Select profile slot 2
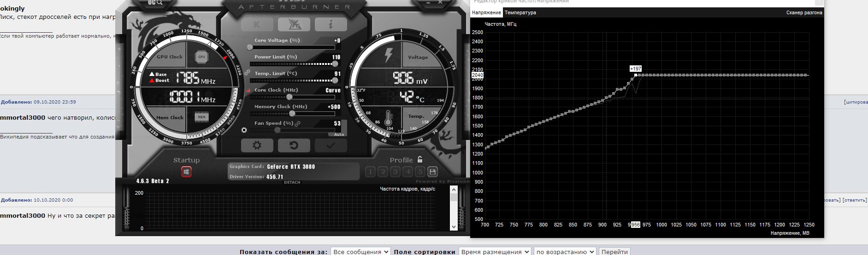The height and width of the screenshot is (255, 868). pyautogui.click(x=383, y=172)
